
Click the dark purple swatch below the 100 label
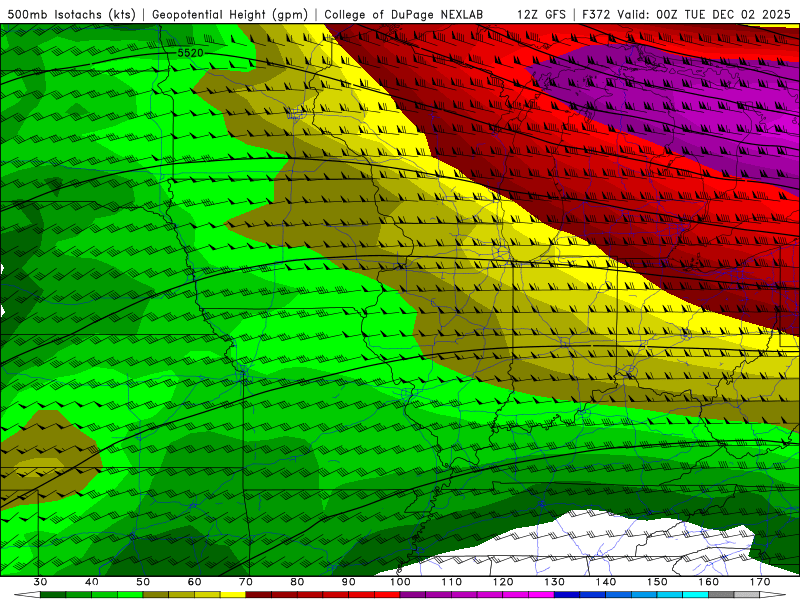pos(413,595)
